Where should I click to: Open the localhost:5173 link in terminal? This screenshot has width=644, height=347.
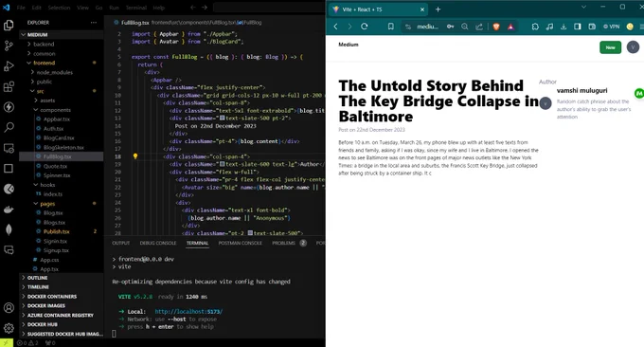tap(188, 312)
